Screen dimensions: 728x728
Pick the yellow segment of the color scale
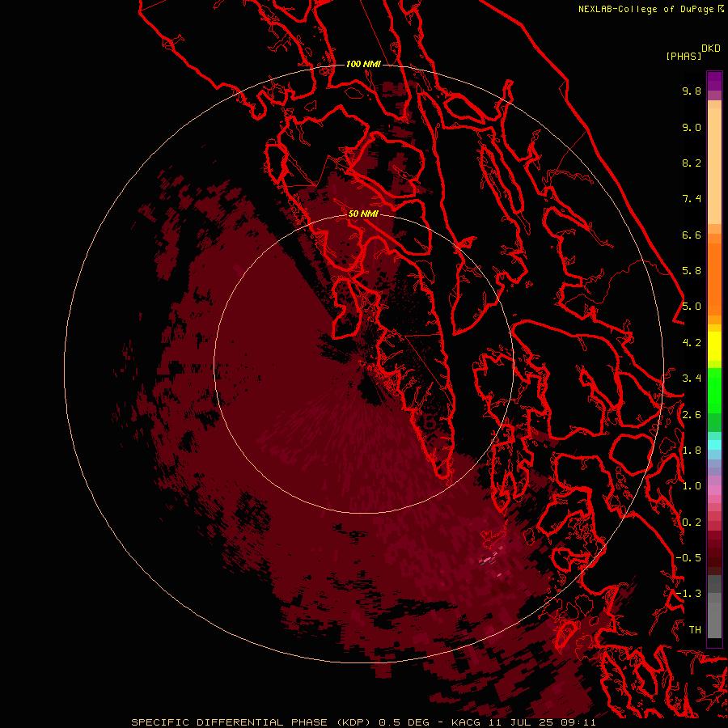(714, 346)
